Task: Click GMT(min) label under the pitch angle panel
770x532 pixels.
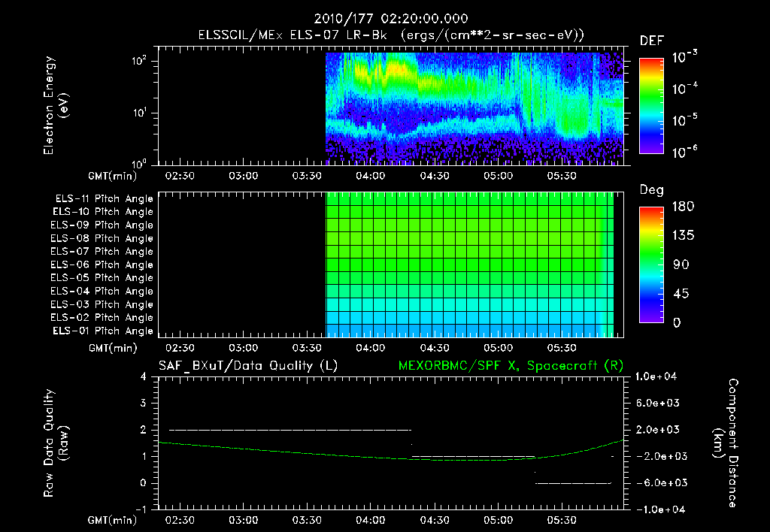Action: 113,348
